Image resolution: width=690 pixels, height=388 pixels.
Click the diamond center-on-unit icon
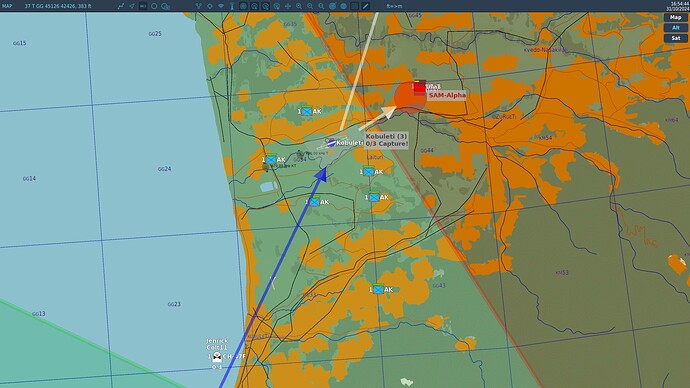click(x=210, y=6)
